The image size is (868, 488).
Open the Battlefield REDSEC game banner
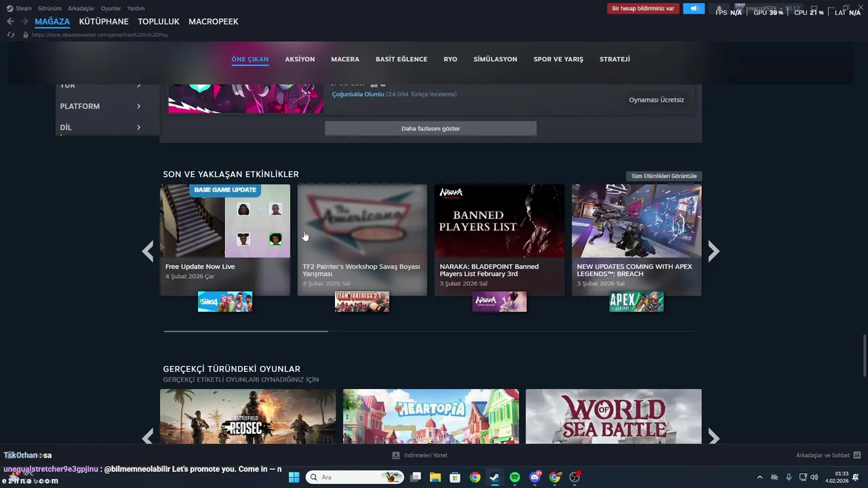pos(248,416)
